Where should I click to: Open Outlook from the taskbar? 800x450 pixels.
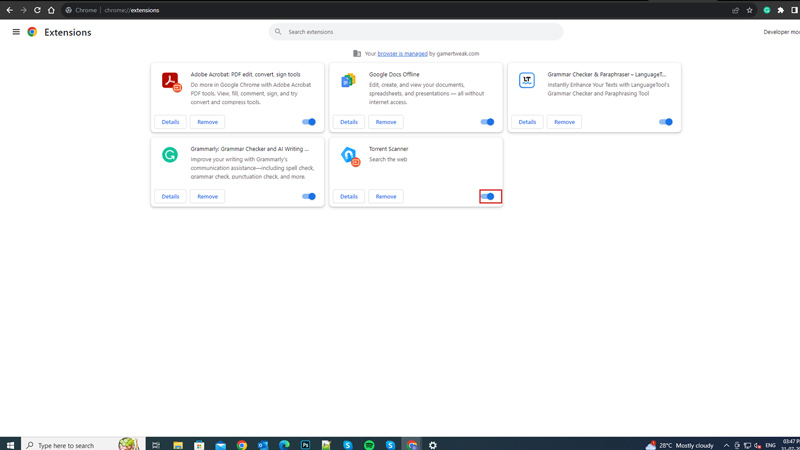[263, 445]
